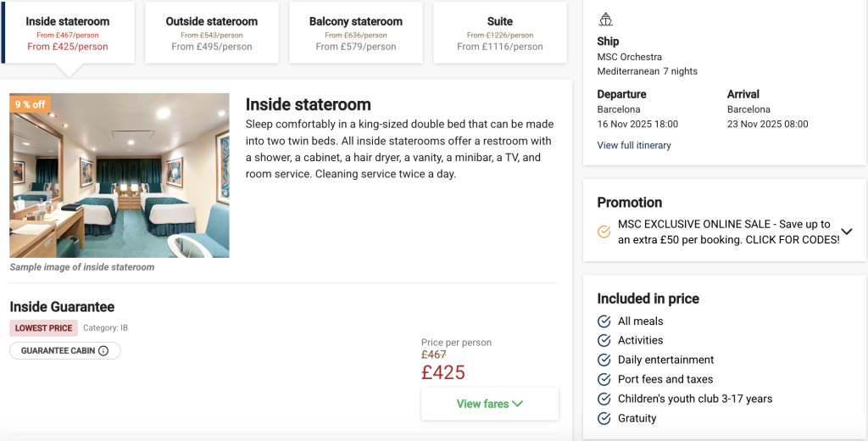The width and height of the screenshot is (868, 441).
Task: Click the info icon on Guarantee Cabin
Action: pos(103,351)
